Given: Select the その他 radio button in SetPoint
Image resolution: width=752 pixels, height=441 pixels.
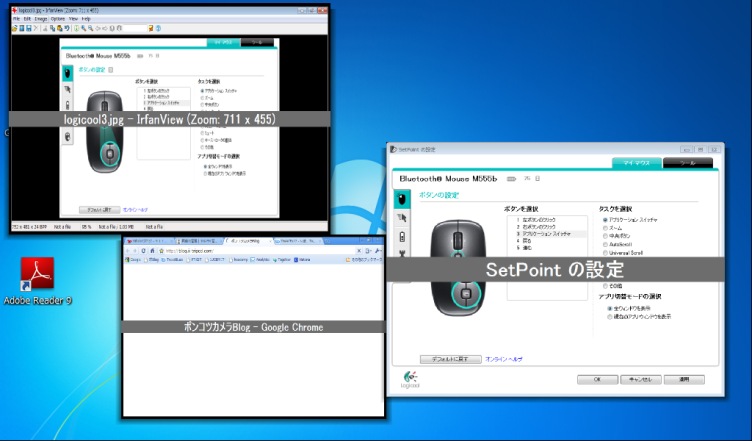Looking at the screenshot, I should [x=605, y=286].
